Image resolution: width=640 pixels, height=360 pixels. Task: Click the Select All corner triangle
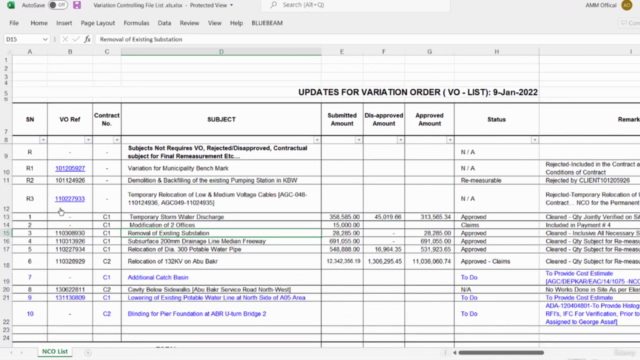[8, 52]
